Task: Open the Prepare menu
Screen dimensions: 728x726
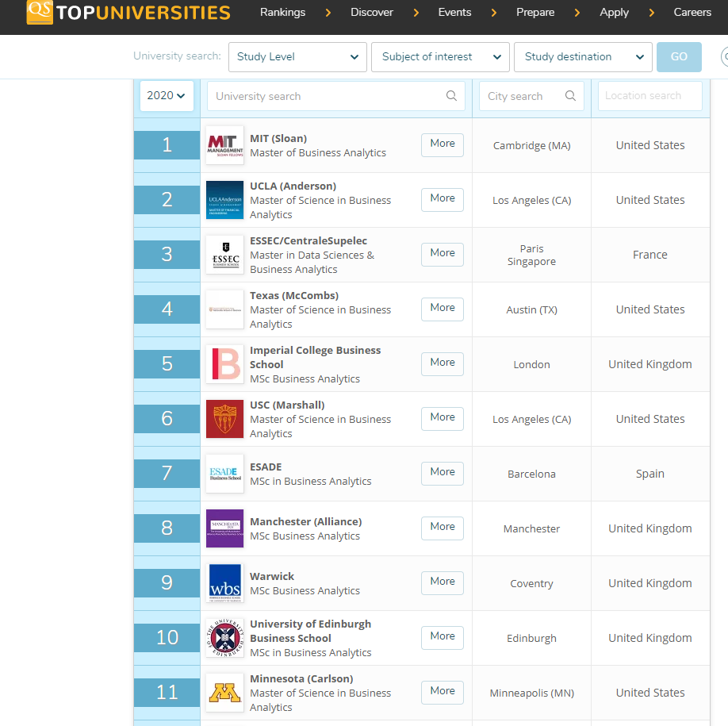Action: tap(535, 12)
